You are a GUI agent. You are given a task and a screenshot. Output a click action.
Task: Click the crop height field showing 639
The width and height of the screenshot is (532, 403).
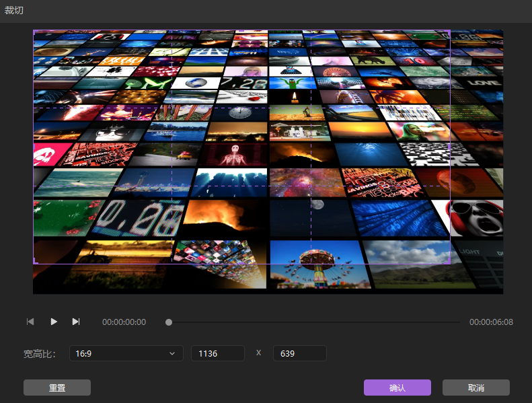click(x=299, y=353)
